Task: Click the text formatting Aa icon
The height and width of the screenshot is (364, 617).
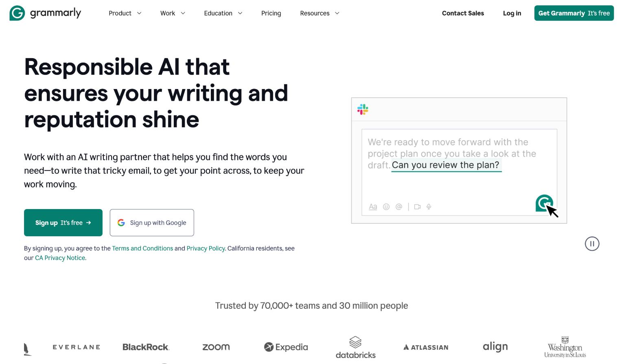Action: 373,207
